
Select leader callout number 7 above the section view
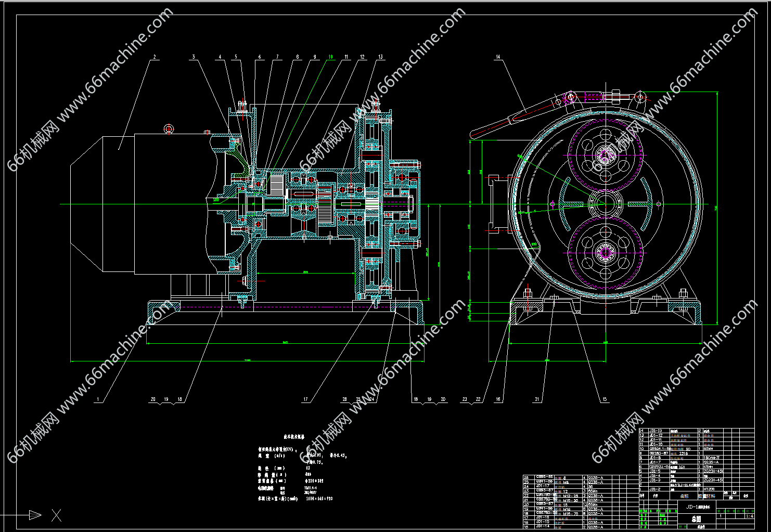pyautogui.click(x=277, y=57)
